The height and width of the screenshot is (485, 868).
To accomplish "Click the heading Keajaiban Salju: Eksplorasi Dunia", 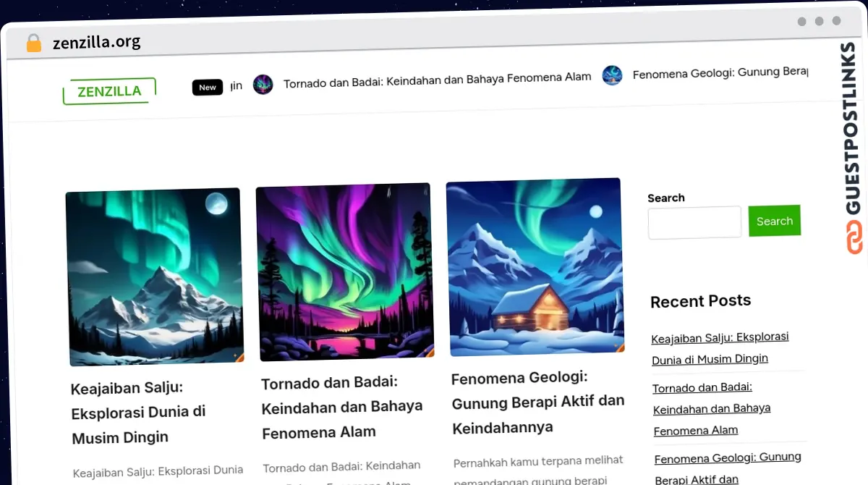I will click(137, 411).
